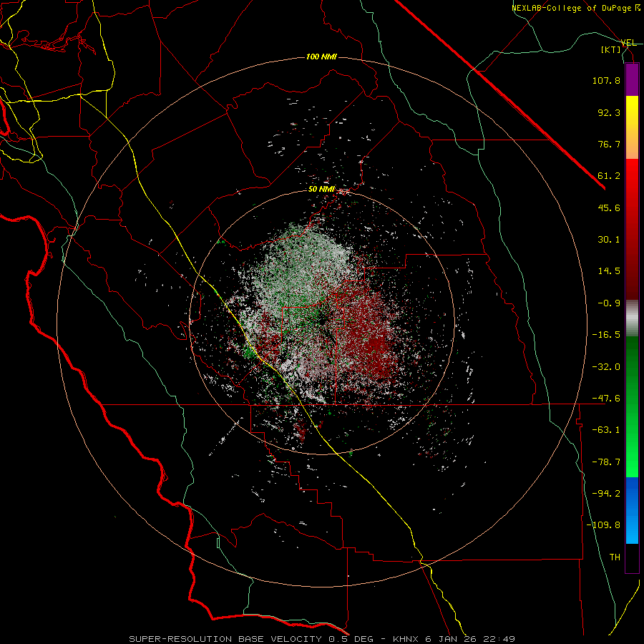Click the 100 NMI range ring label
The image size is (644, 644).
coord(321,57)
